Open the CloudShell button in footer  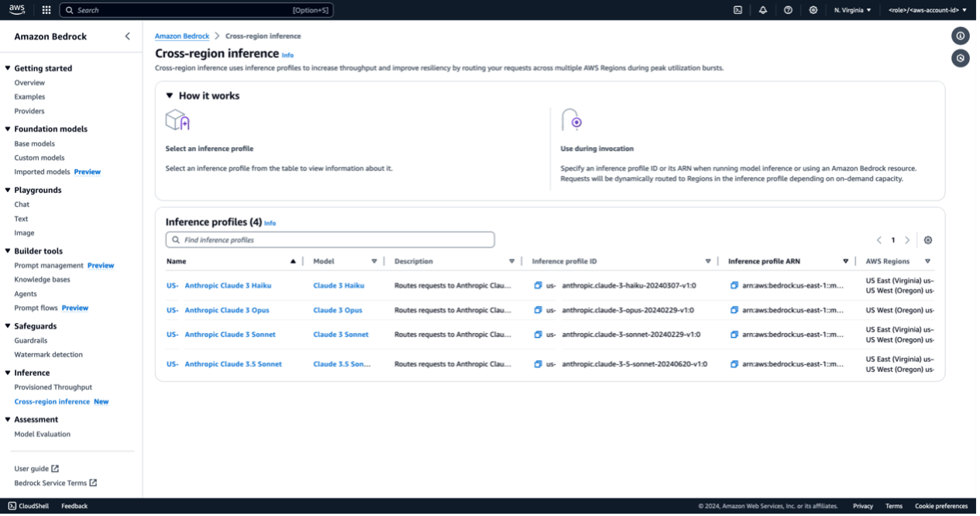(29, 506)
